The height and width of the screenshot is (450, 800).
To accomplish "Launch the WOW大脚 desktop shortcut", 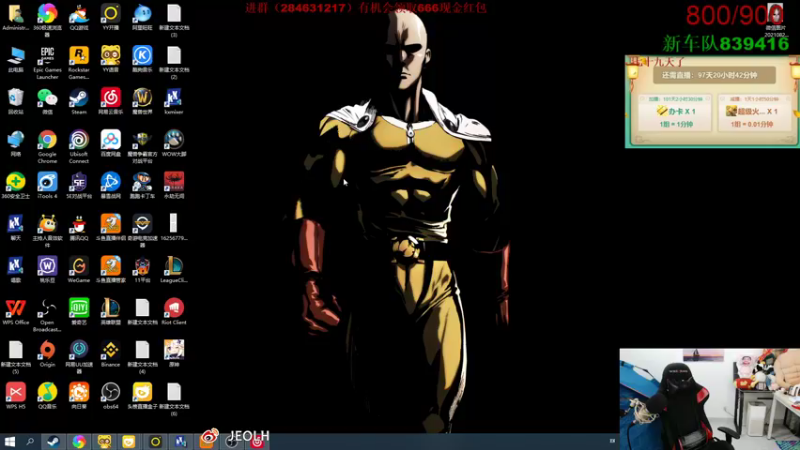I will (174, 143).
